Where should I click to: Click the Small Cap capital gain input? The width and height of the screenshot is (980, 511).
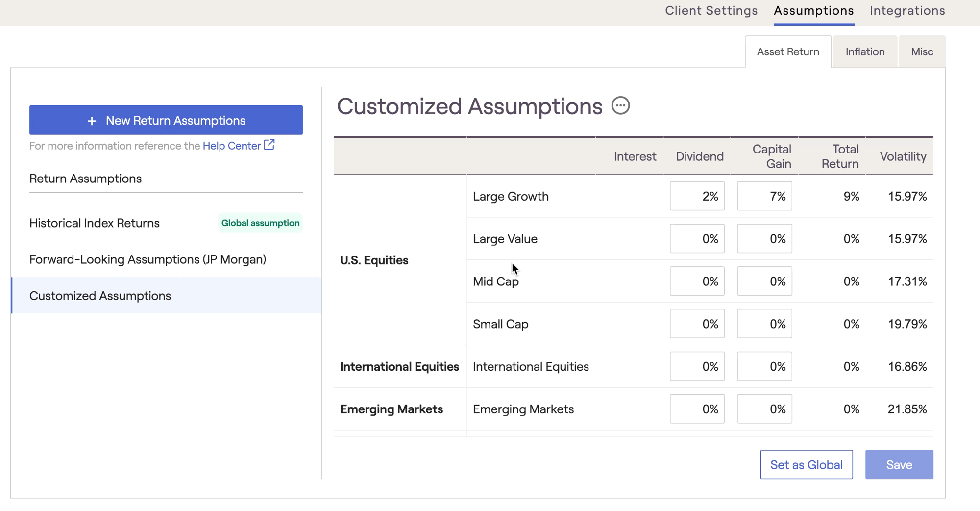[x=764, y=324]
